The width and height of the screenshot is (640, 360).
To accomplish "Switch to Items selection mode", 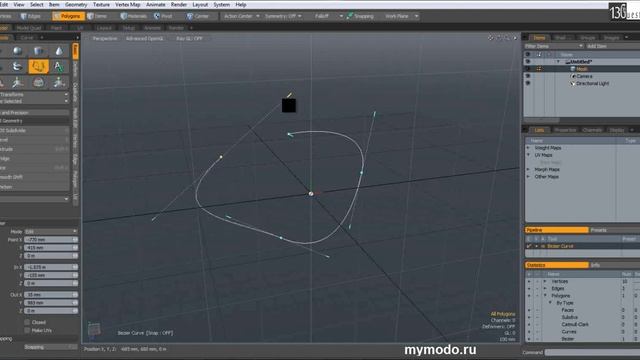I will [x=97, y=16].
